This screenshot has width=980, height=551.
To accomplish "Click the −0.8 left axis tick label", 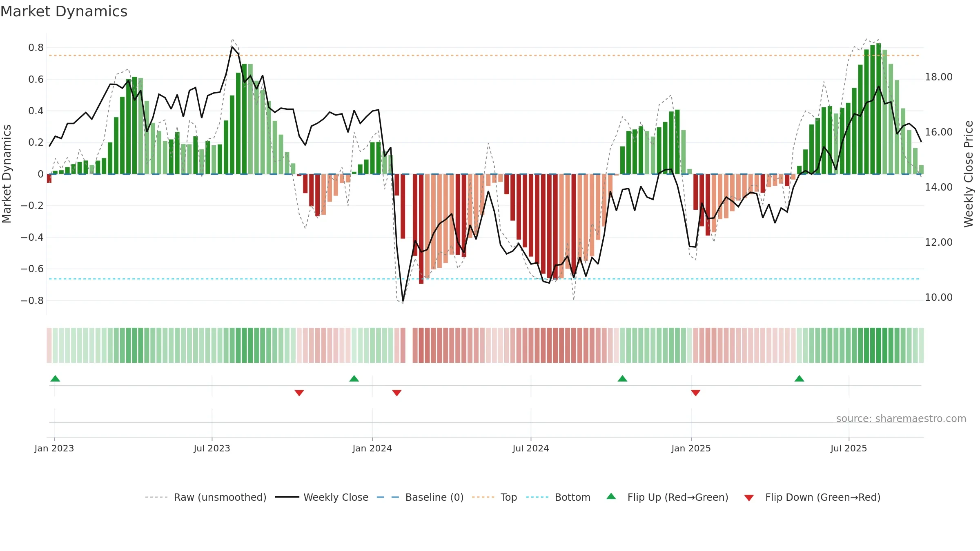I will coord(32,301).
